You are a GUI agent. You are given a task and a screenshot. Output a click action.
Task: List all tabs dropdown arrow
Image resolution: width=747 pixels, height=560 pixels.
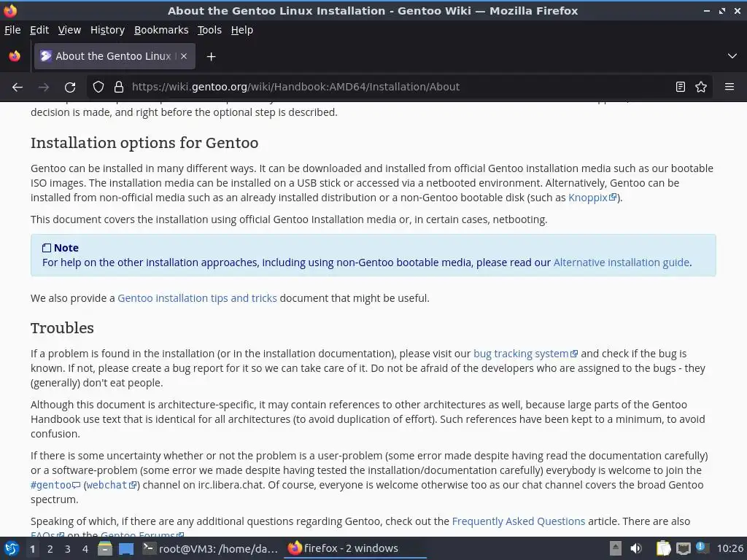[732, 56]
